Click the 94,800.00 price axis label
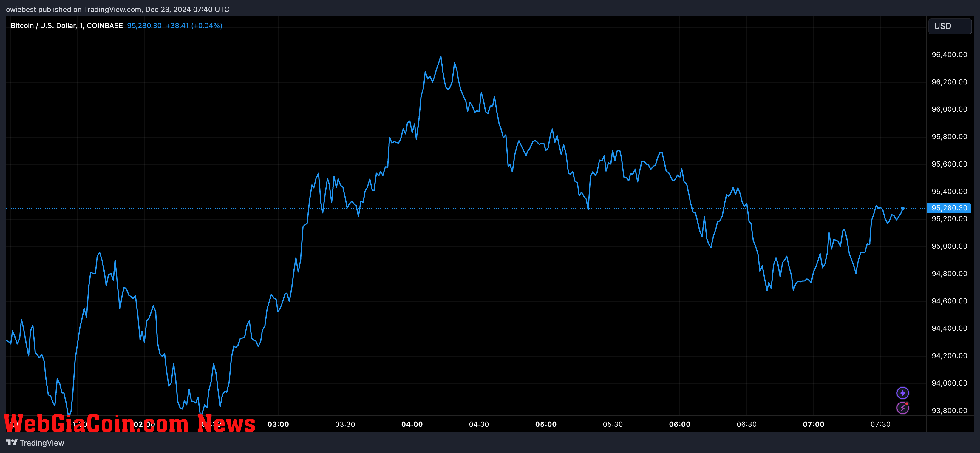 949,273
